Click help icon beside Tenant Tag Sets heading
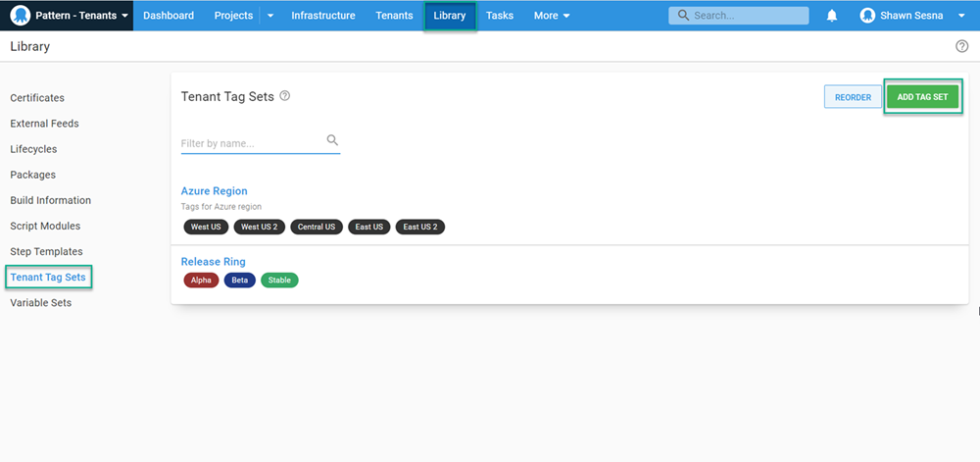The image size is (980, 462). coord(285,96)
